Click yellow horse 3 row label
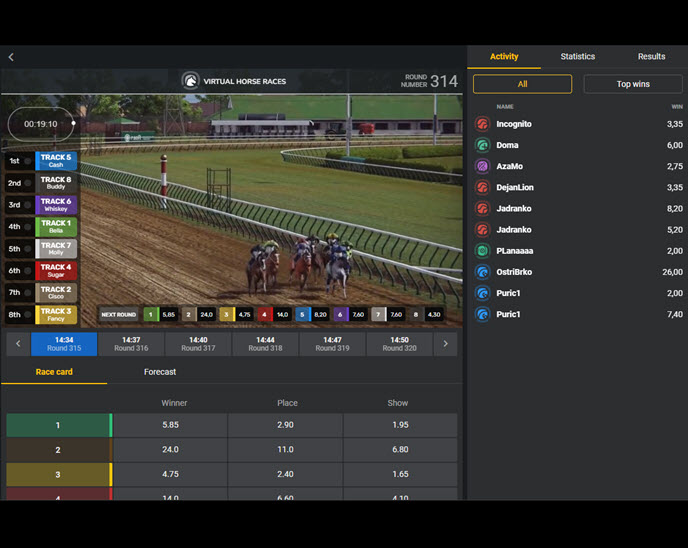Viewport: 688px width, 548px height. pos(58,475)
